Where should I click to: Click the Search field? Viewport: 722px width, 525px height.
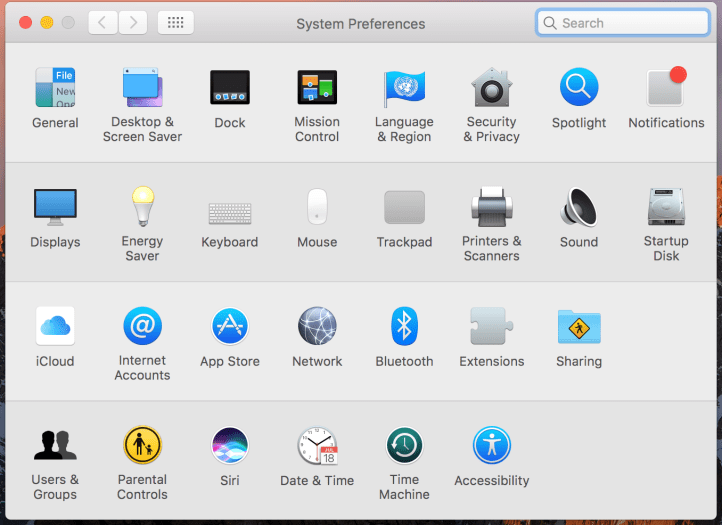623,23
